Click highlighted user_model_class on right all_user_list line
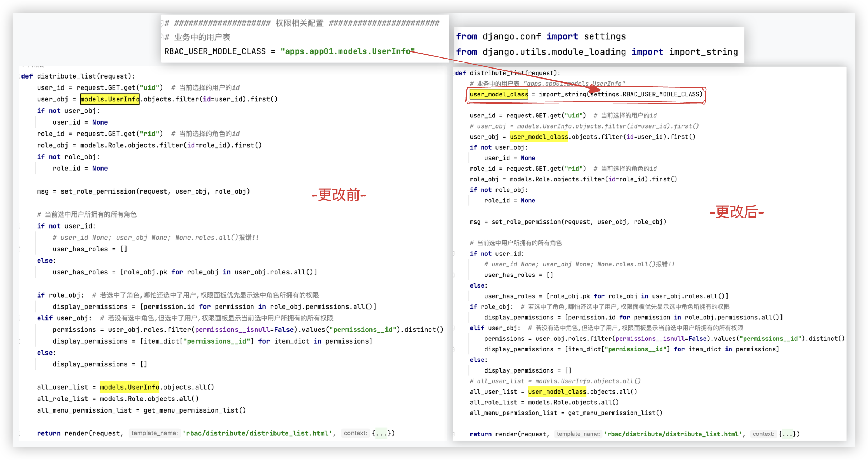 point(557,392)
